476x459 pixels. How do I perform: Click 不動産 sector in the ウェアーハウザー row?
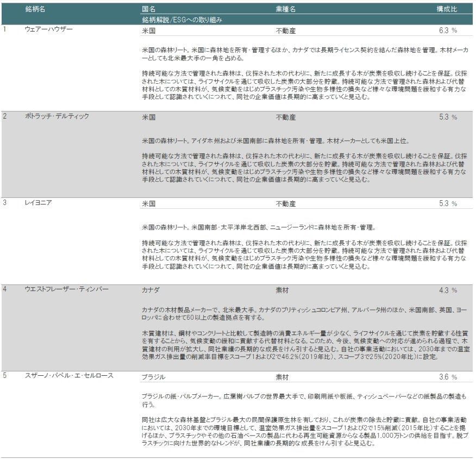tap(286, 30)
